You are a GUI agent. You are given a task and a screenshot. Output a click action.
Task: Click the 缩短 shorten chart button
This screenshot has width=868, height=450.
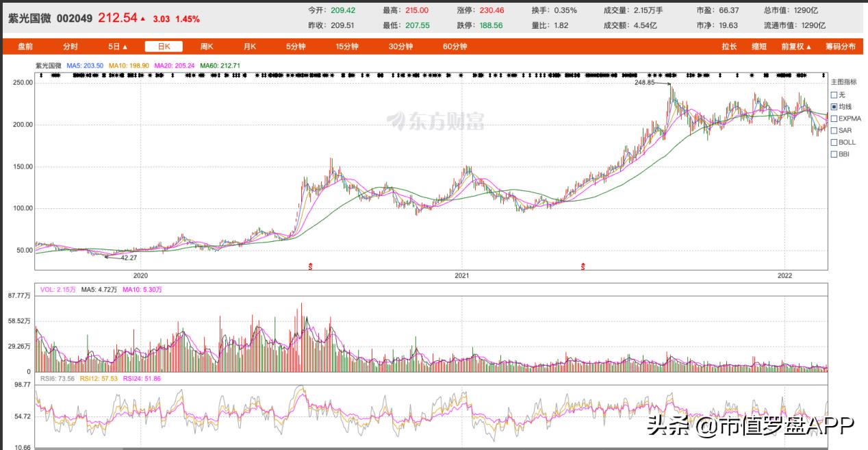[x=758, y=47]
